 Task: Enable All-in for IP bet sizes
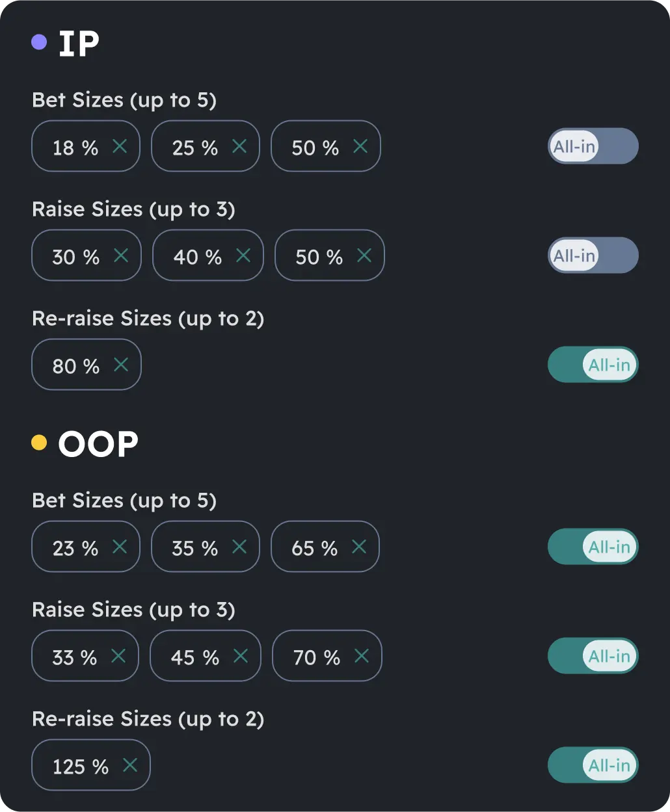click(x=593, y=146)
